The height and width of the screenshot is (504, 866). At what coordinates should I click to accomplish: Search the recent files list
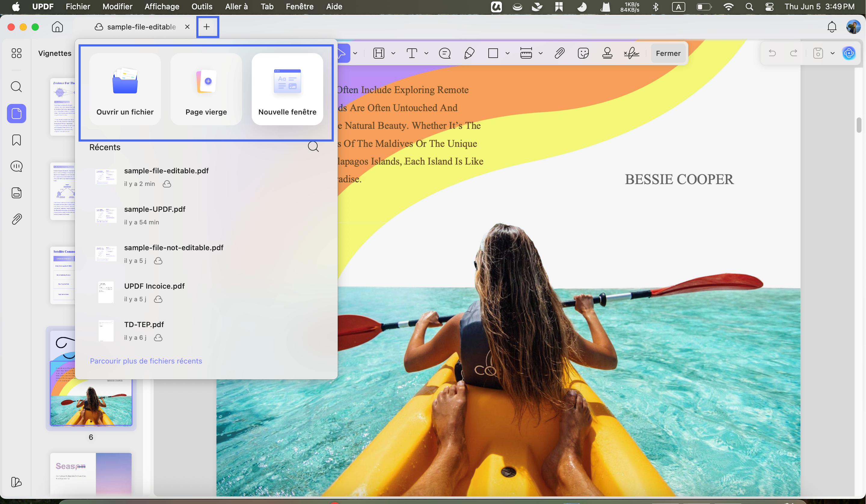[x=313, y=147]
